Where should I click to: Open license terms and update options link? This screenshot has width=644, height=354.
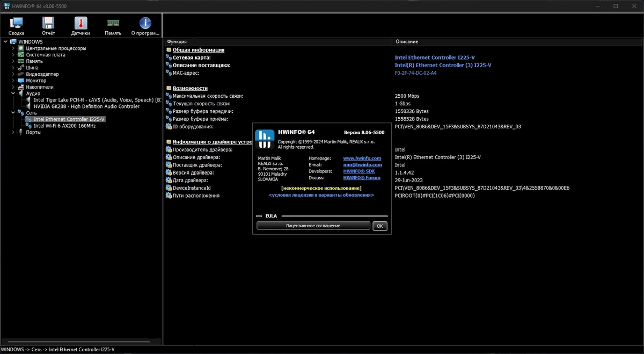pyautogui.click(x=321, y=195)
